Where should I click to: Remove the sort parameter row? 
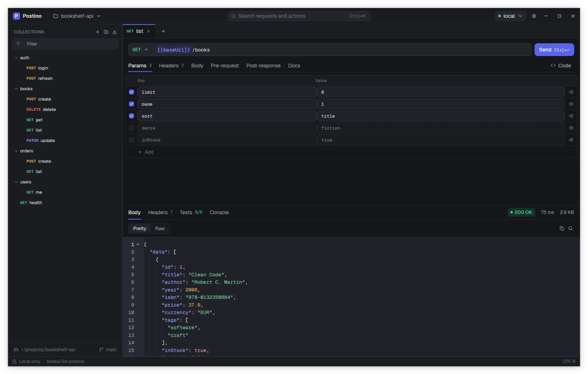[571, 116]
